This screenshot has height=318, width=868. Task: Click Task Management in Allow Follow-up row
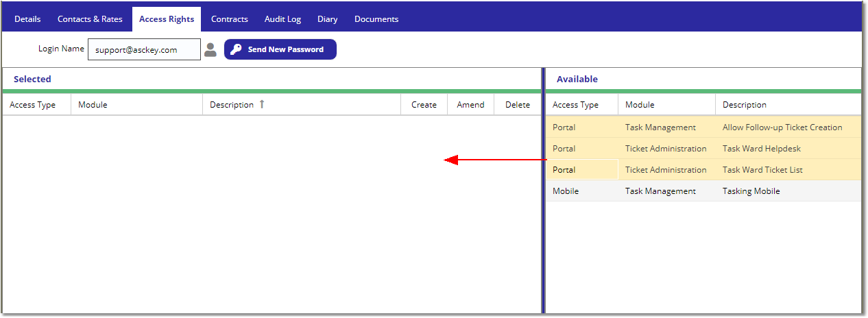666,127
